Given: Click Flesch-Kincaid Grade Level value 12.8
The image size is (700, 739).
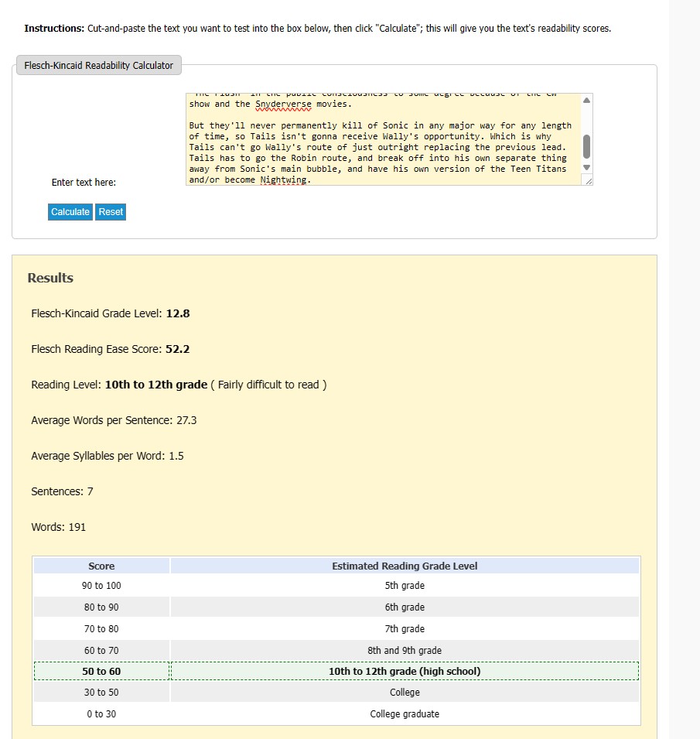Looking at the screenshot, I should [178, 313].
